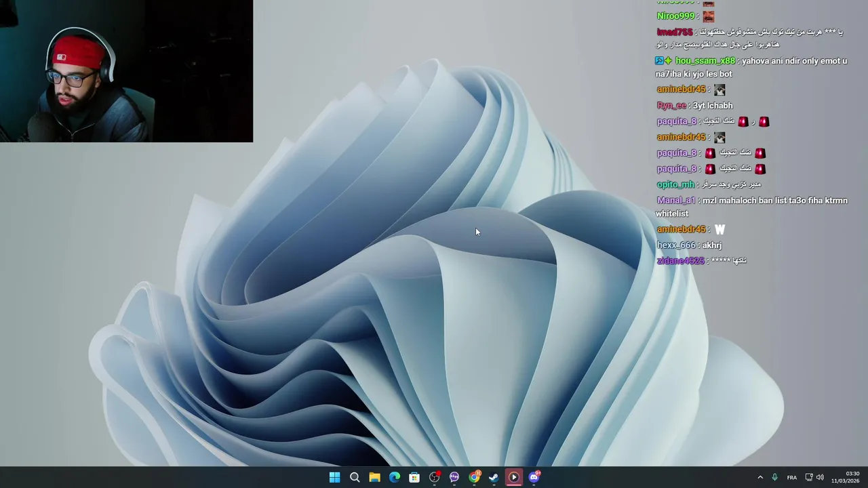
Task: Click the "3yt lchabh" chat message
Action: [713, 106]
